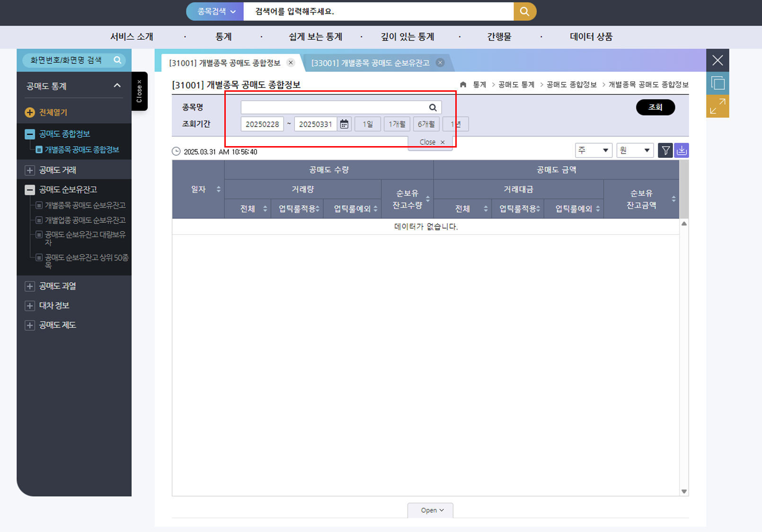762x532 pixels.
Task: Open 개별종목 공매도 순보유잔고 tree item
Action: (85, 205)
